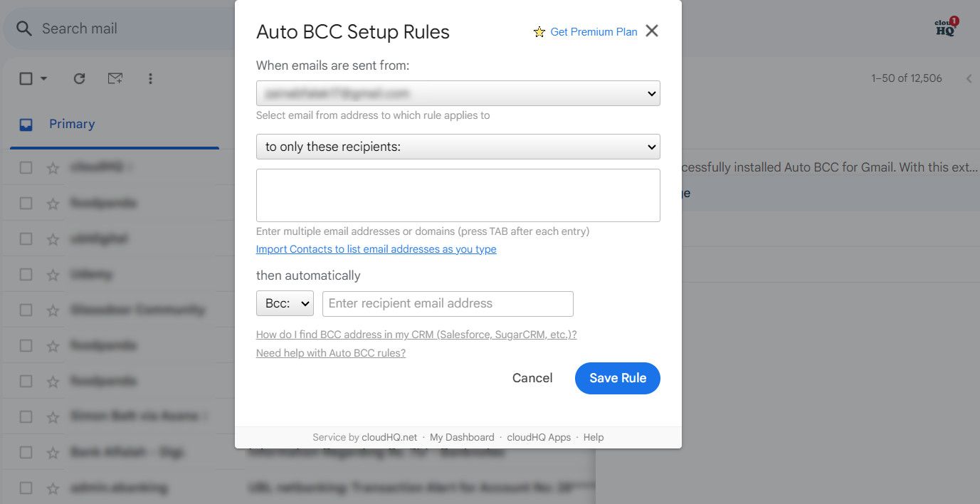Click the premium star icon beside Get Premium Plan

coord(539,32)
